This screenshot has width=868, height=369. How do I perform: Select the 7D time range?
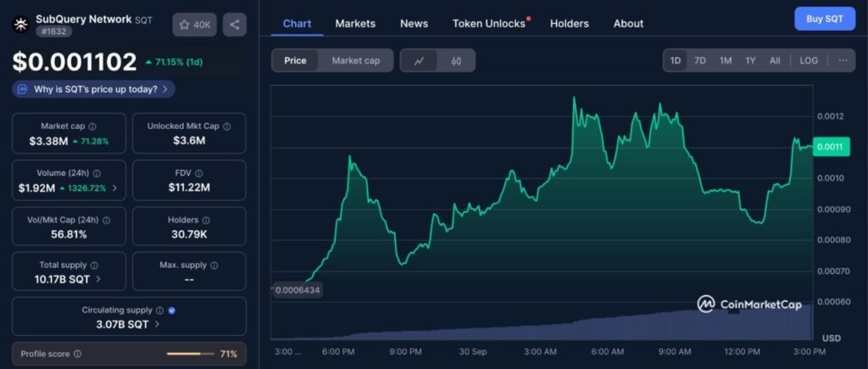pyautogui.click(x=700, y=60)
